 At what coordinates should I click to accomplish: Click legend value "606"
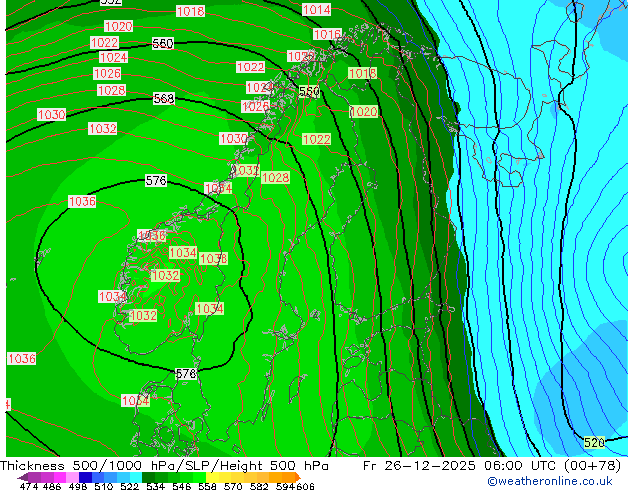(x=305, y=486)
